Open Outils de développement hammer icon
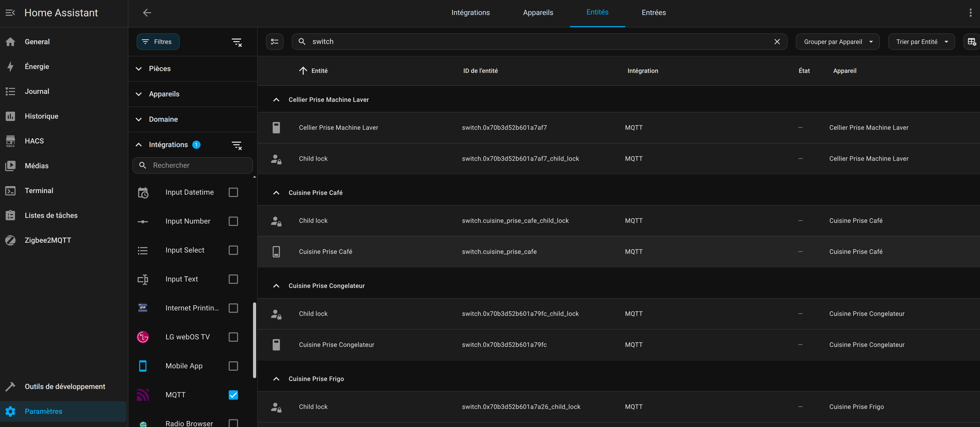The image size is (980, 427). coord(10,386)
